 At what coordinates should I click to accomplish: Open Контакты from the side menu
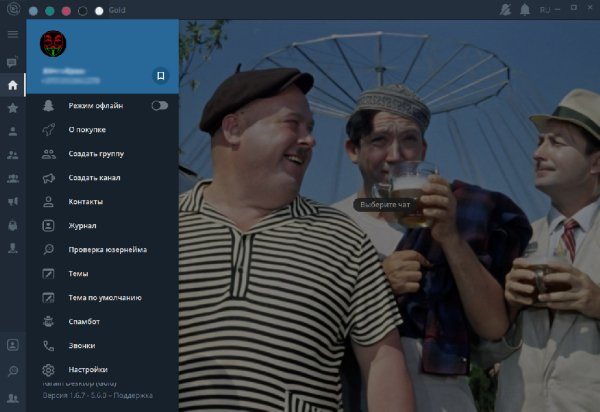pyautogui.click(x=103, y=202)
